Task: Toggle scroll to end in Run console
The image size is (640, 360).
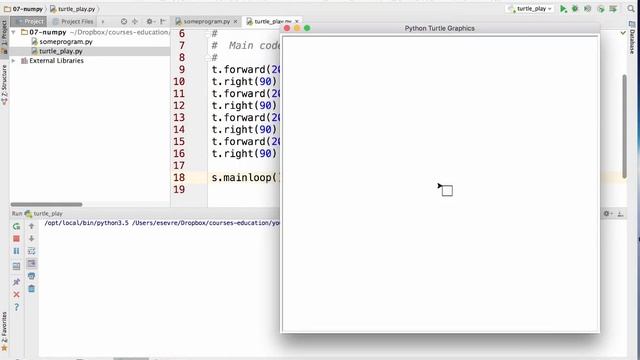Action: pyautogui.click(x=31, y=264)
